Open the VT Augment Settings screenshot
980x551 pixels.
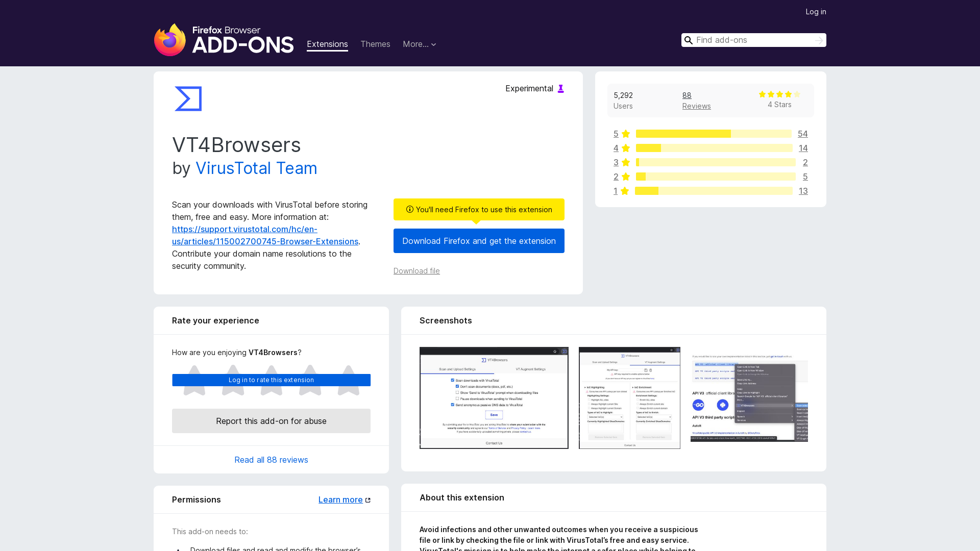(629, 398)
